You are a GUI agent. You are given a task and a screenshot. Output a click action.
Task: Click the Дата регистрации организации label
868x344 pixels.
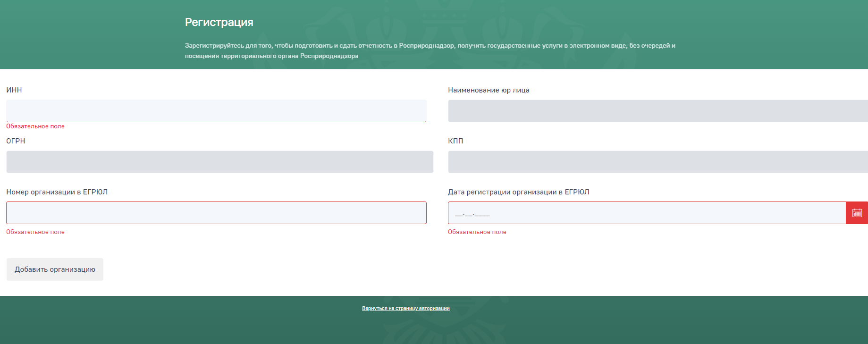click(518, 192)
